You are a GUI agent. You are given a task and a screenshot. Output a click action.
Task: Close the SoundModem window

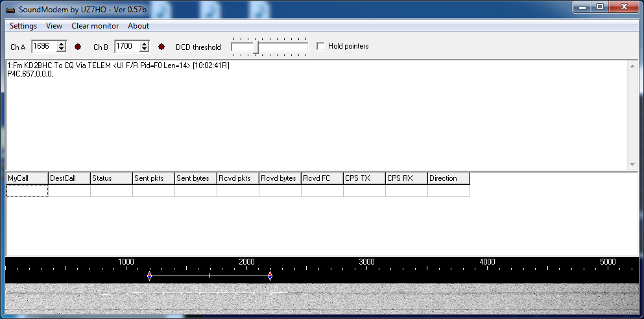(x=625, y=7)
